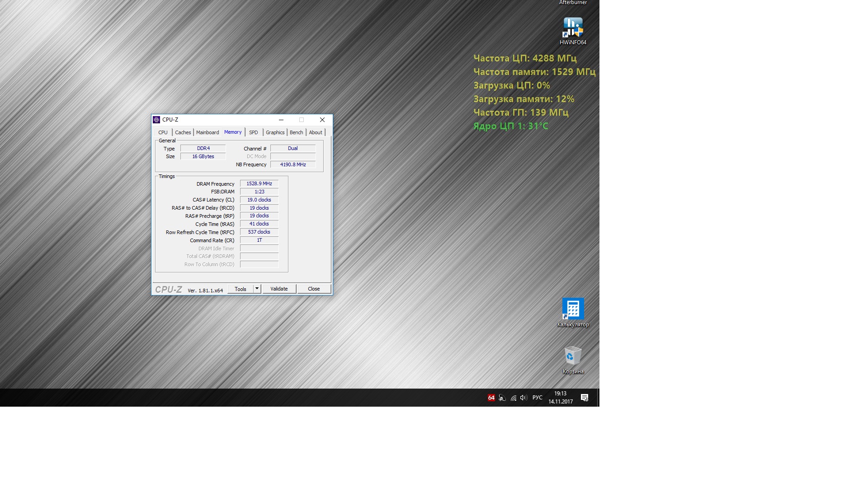Select the Bench tab
Viewport: 868px width, 488px height.
(296, 132)
